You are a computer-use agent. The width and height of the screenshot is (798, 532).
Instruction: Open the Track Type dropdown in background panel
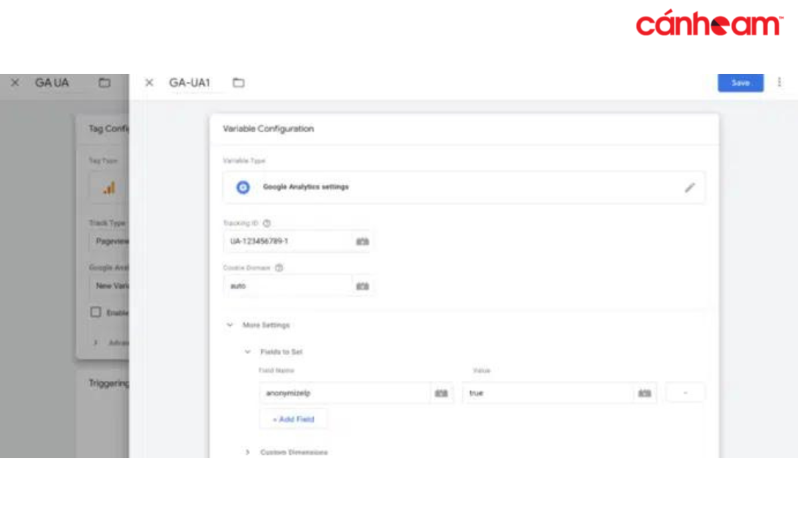pos(109,241)
